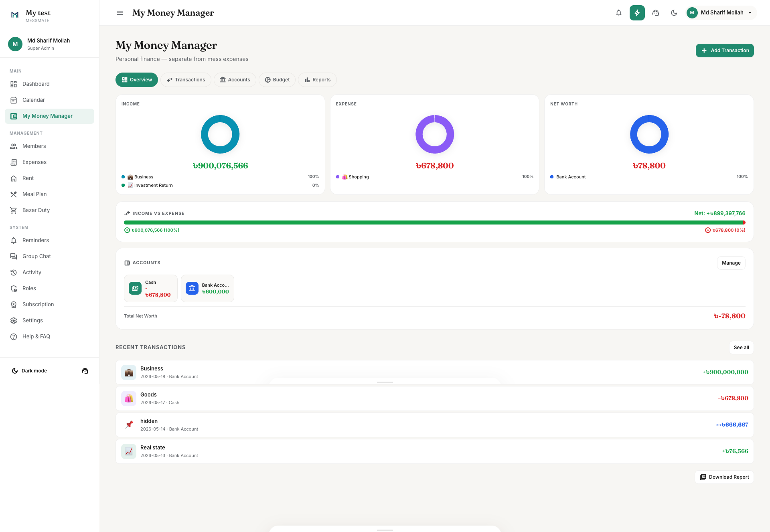Click the blue Net Worth donut chart
The height and width of the screenshot is (532, 770).
pos(649,134)
